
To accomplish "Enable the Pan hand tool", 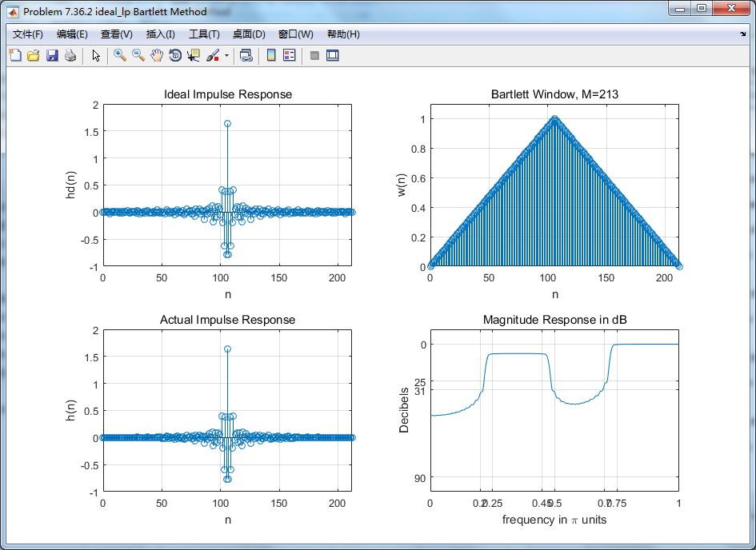I will (x=157, y=55).
